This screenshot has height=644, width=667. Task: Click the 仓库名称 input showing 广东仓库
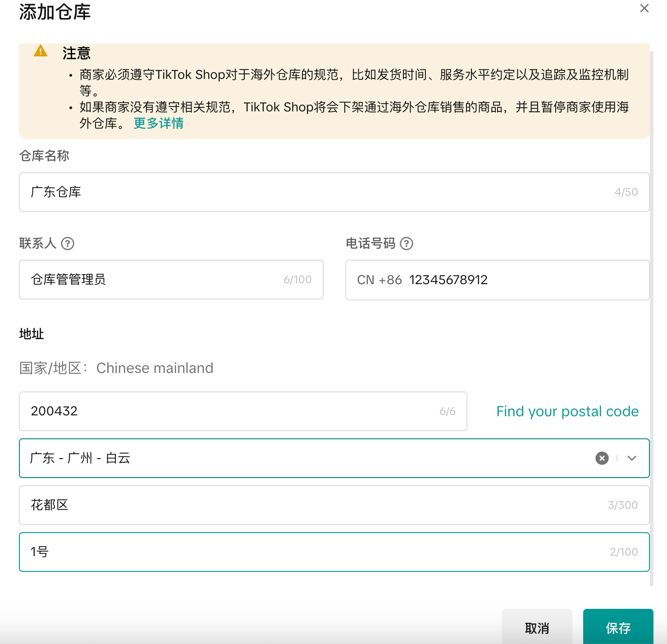click(x=334, y=192)
